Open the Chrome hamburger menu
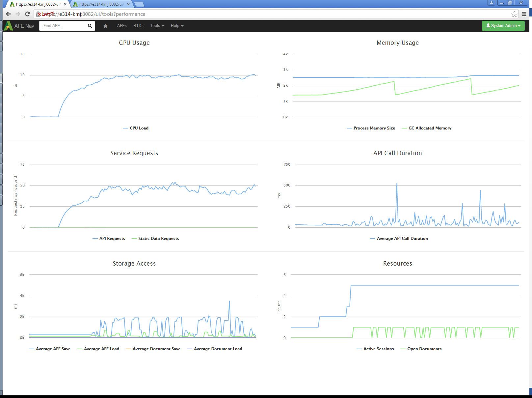The image size is (532, 398). 524,14
